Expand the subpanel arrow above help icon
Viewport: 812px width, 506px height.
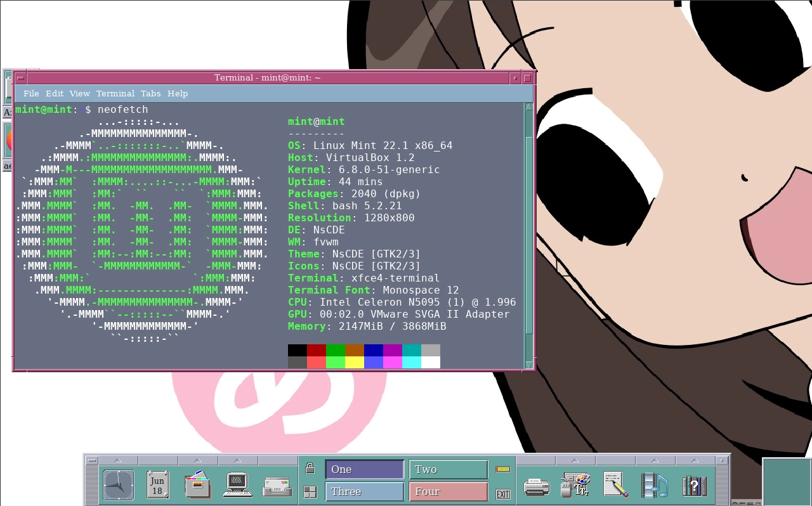pyautogui.click(x=695, y=460)
